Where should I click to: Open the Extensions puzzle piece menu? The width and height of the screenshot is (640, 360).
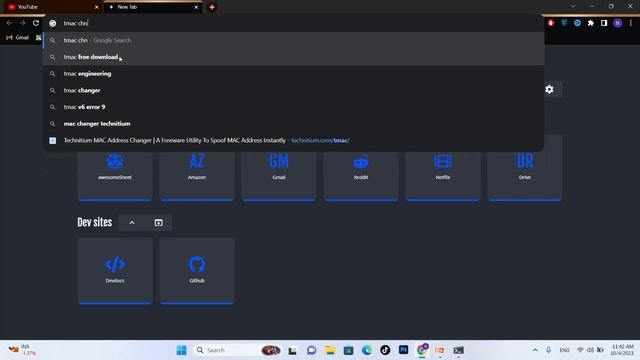click(x=591, y=23)
